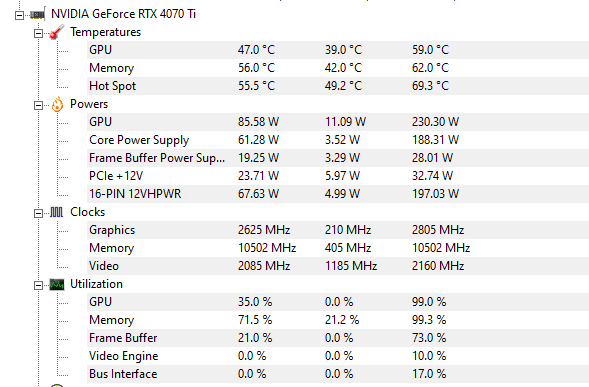Select the Video Engine utilization row

click(338, 356)
